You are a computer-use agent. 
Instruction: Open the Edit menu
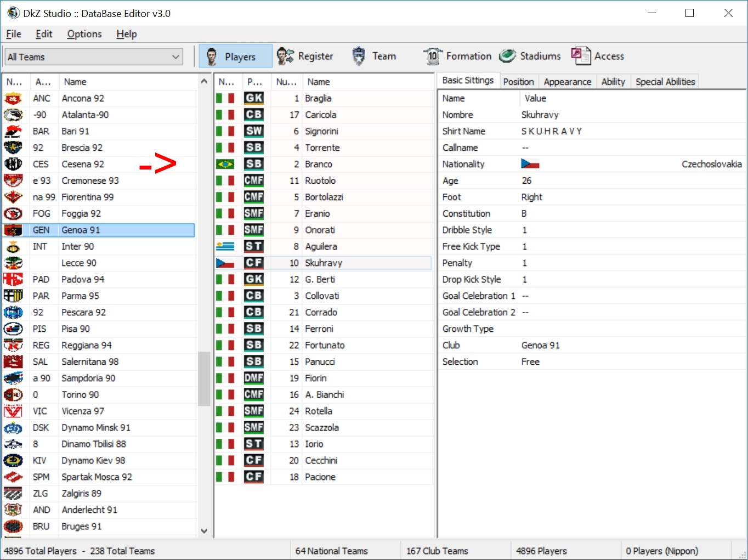(x=44, y=34)
